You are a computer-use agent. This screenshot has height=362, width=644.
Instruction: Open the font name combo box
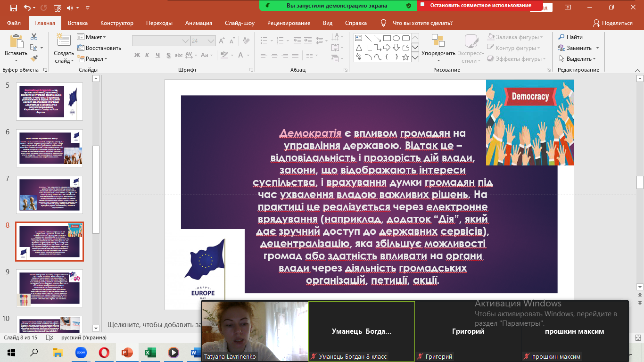coord(160,41)
